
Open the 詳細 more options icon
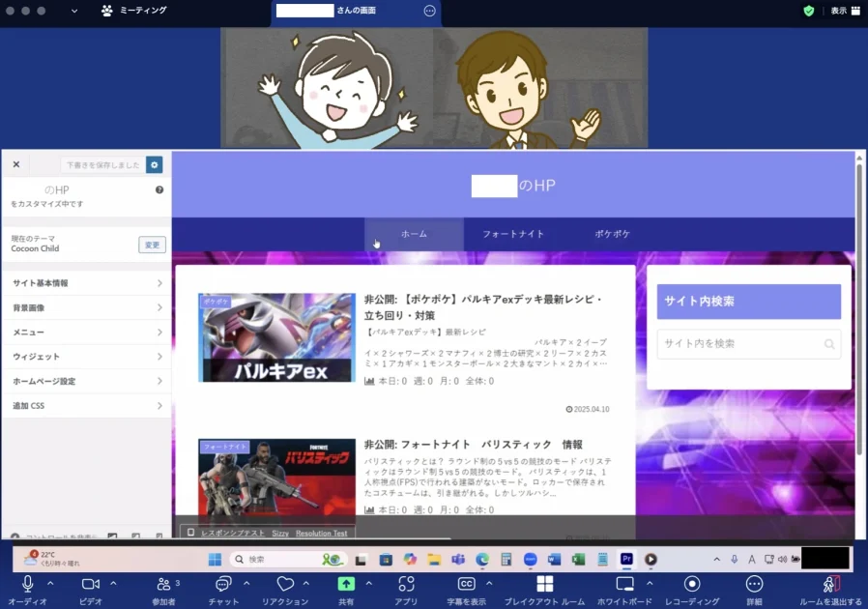tap(754, 584)
